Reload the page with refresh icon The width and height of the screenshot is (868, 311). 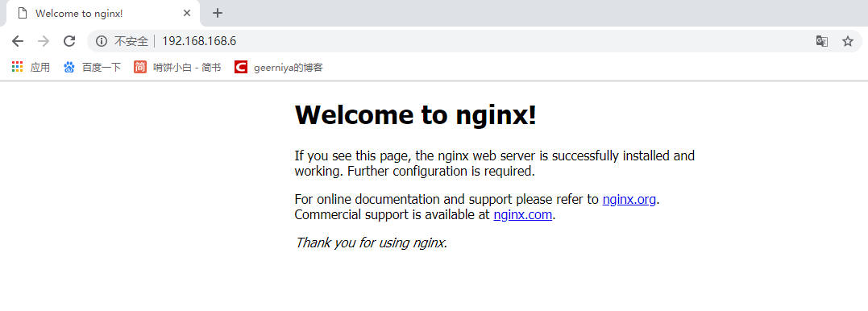pos(69,41)
